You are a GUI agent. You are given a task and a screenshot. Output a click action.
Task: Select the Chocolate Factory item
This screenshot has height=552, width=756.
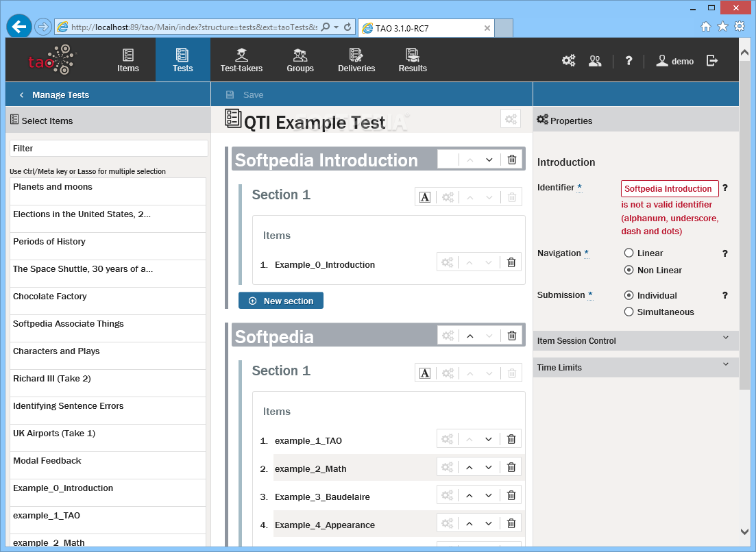click(108, 301)
